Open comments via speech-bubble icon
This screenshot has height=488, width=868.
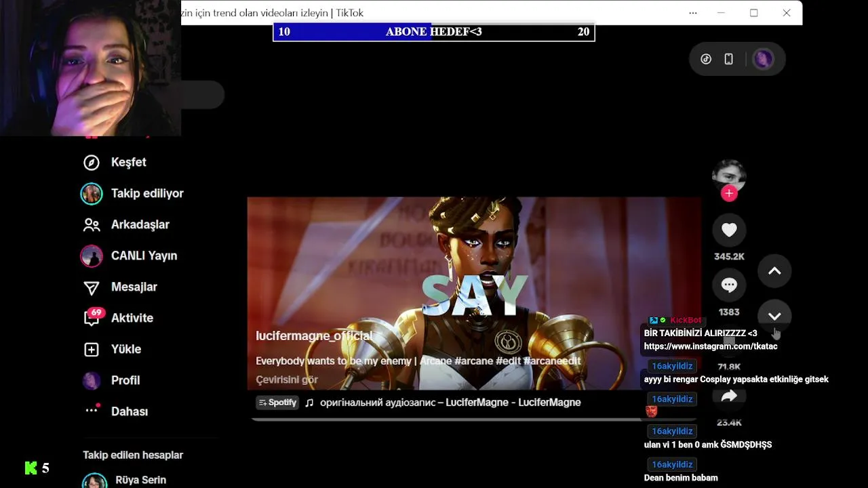point(729,285)
